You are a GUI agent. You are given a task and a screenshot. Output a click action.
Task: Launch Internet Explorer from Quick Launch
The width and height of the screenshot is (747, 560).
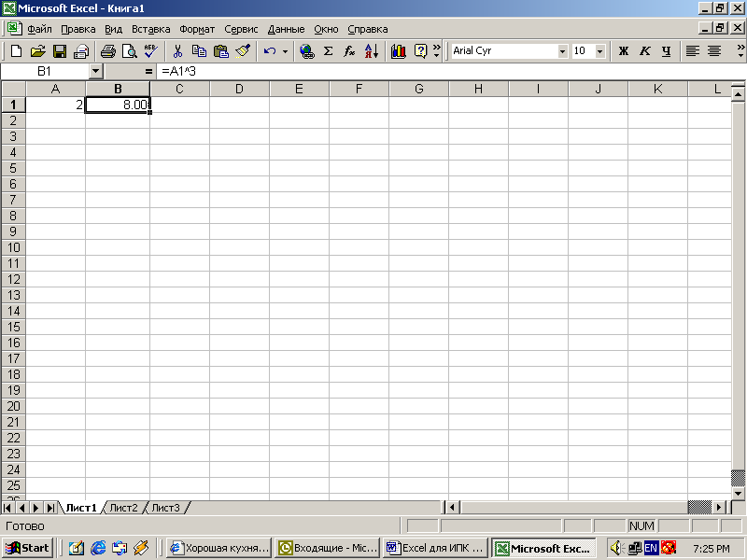click(98, 548)
